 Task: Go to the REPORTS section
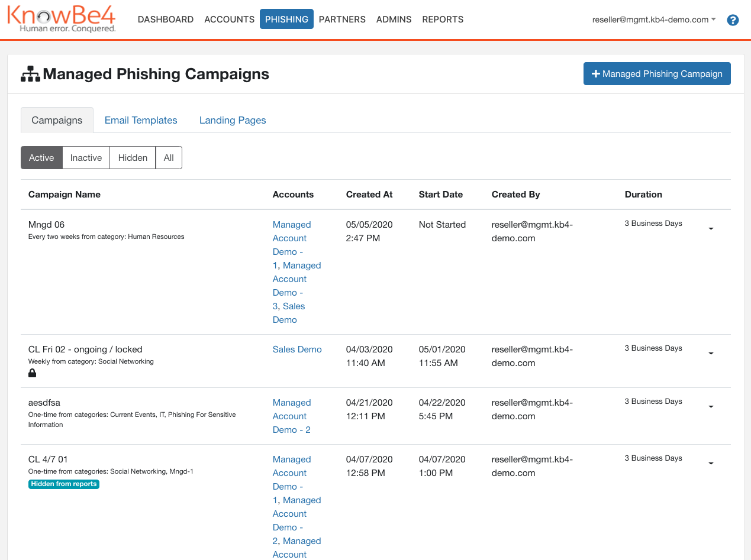(x=443, y=19)
